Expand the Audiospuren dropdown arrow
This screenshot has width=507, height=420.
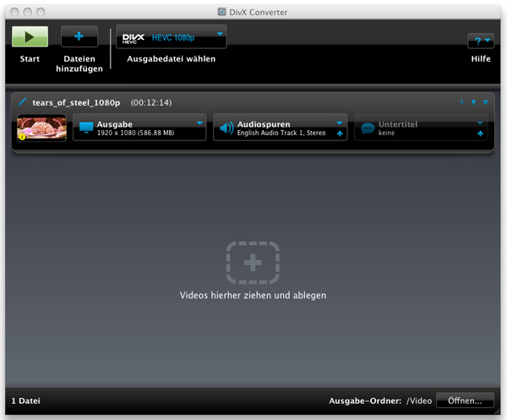(x=339, y=123)
